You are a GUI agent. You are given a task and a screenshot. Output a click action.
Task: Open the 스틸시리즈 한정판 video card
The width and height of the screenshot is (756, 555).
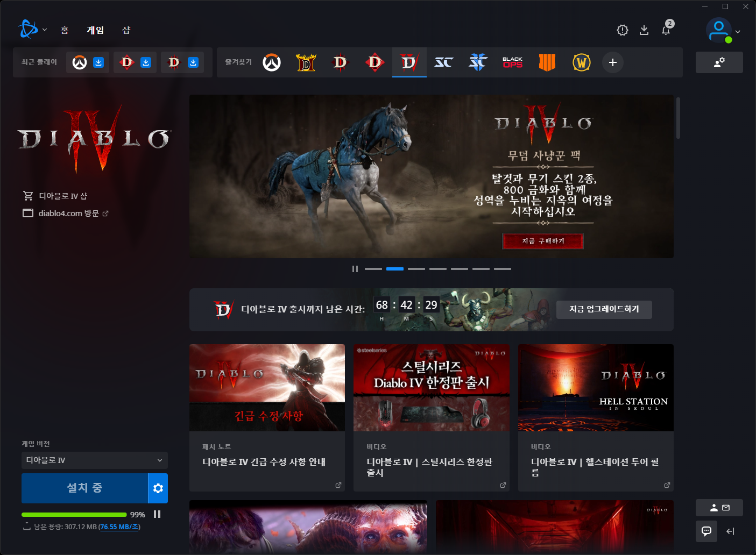(432, 417)
